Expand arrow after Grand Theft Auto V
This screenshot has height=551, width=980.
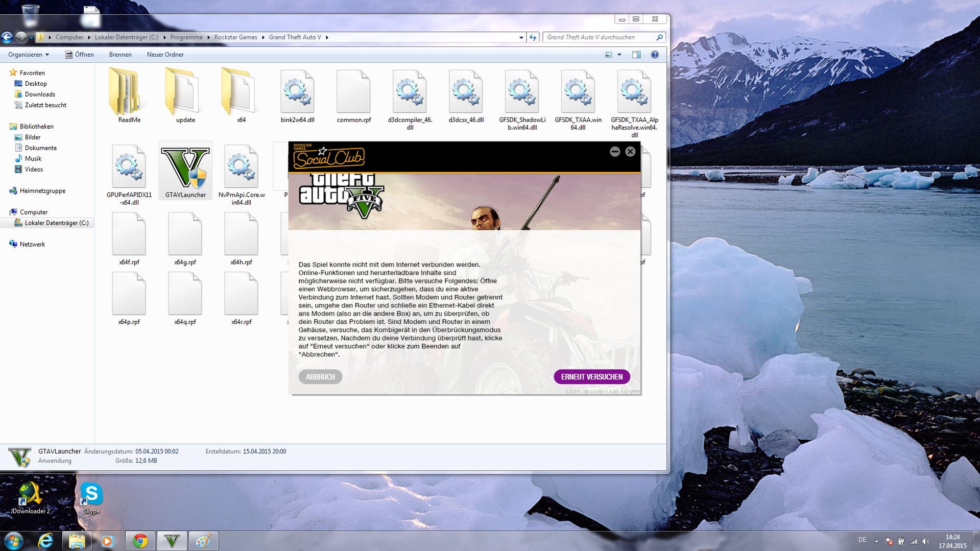(x=327, y=37)
